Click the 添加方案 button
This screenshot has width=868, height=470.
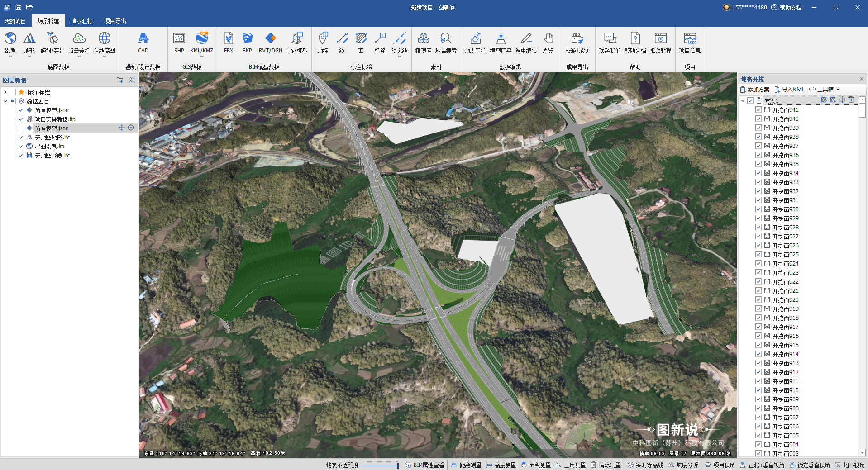754,90
